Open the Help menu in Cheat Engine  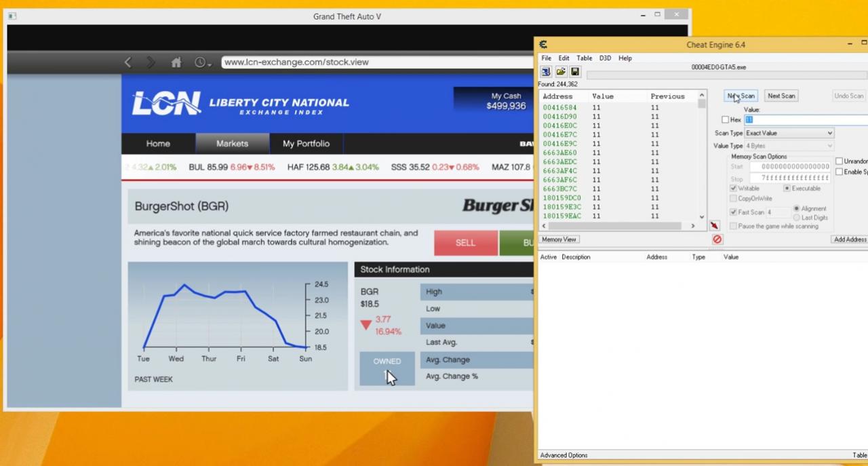pos(625,58)
